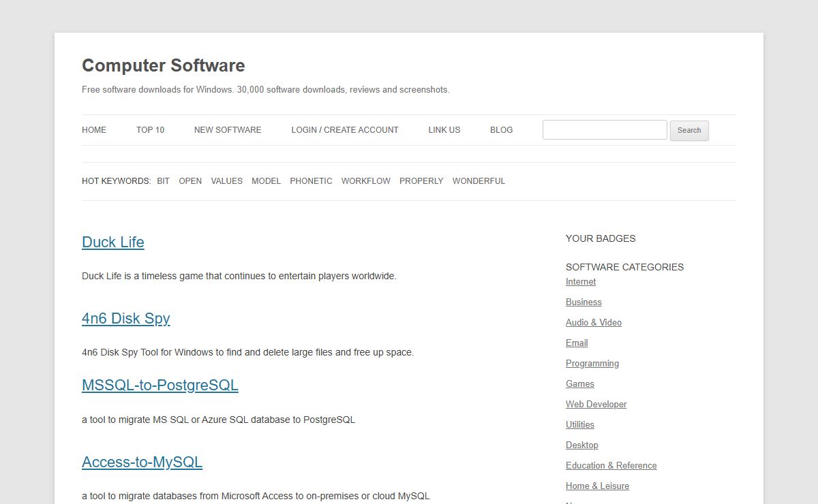Click the 4n6 Disk Spy Tool description

248,353
